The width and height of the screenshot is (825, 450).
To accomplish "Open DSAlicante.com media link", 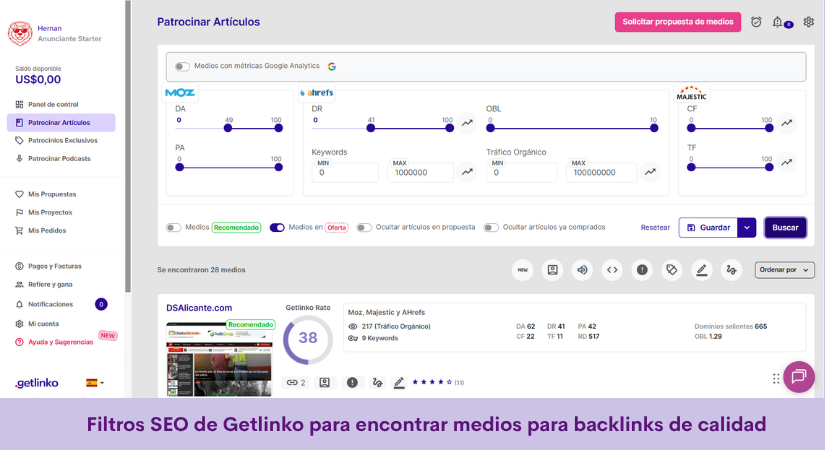I will pyautogui.click(x=199, y=308).
